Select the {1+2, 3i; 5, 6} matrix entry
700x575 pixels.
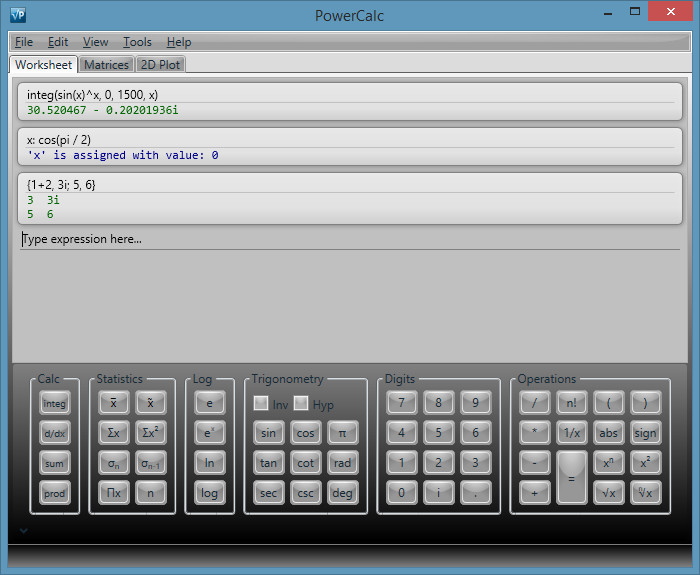pos(350,199)
